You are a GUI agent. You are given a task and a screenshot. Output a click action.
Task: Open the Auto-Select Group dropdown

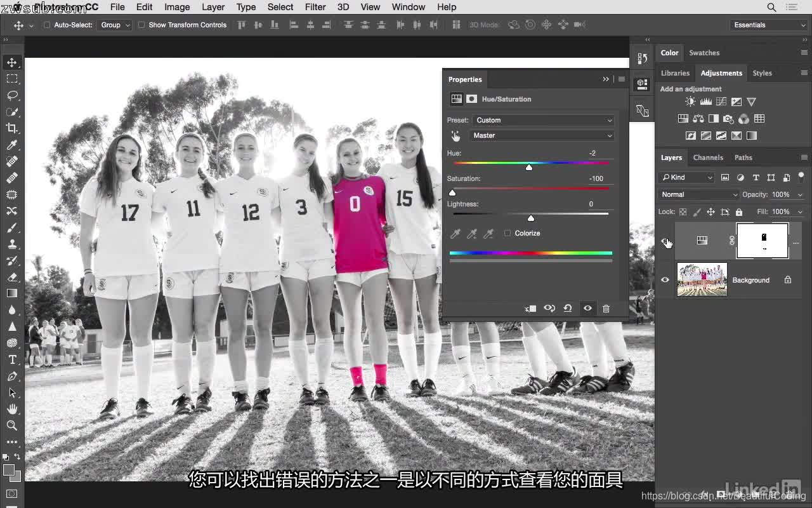tap(115, 25)
